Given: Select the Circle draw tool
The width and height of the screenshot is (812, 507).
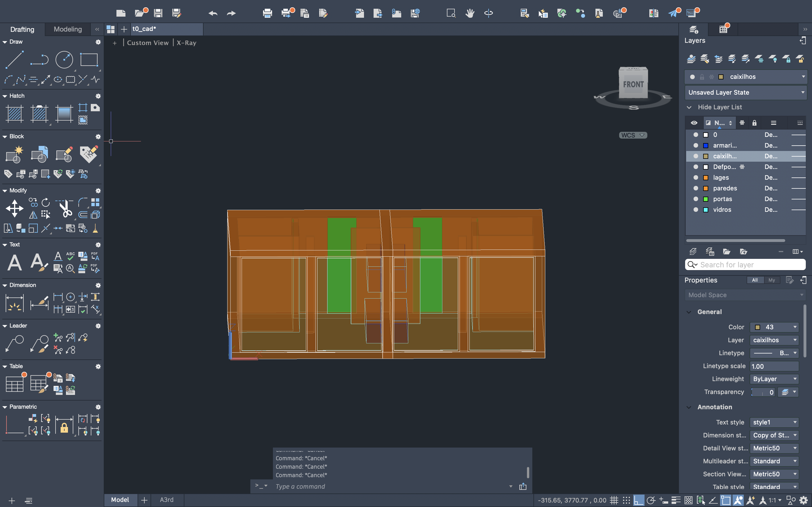Looking at the screenshot, I should point(64,60).
